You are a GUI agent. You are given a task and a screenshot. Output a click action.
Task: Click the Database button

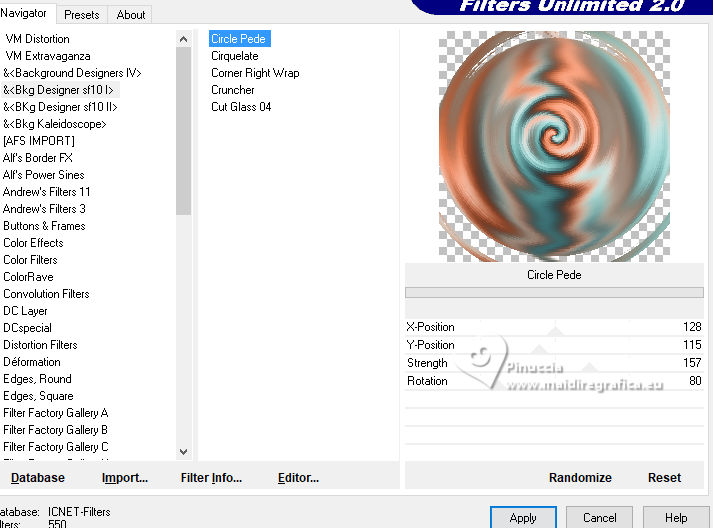pos(38,478)
